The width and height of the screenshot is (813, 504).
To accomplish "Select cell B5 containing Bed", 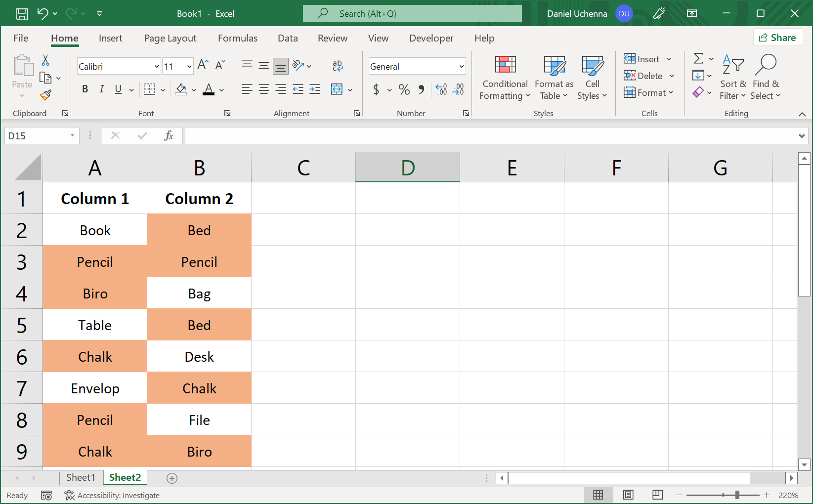I will coord(199,325).
